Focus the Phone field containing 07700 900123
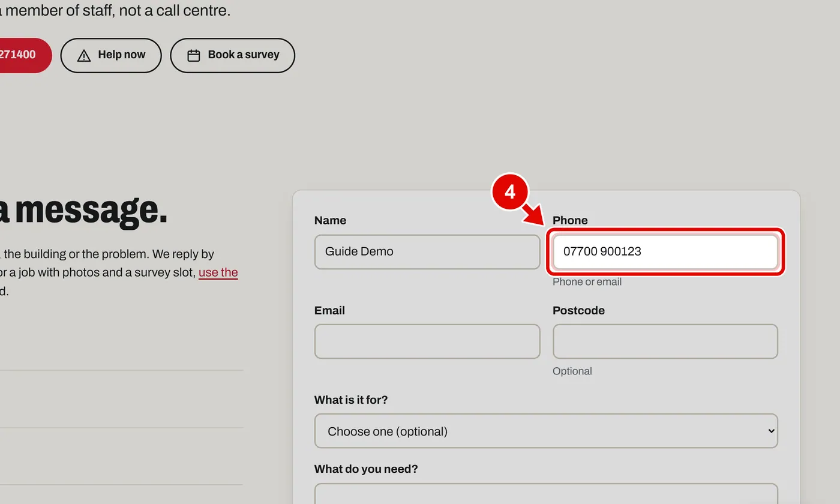Viewport: 840px width, 504px height. [x=665, y=252]
